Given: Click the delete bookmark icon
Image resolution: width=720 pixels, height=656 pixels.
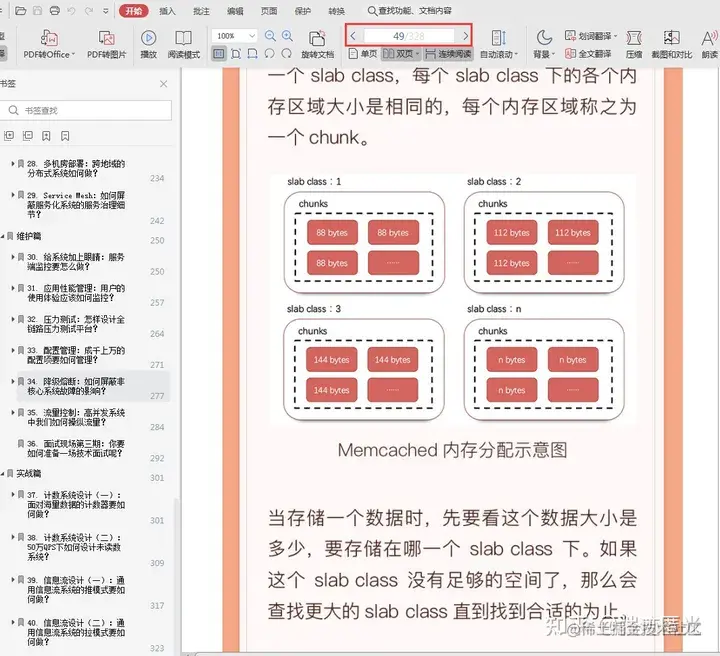Looking at the screenshot, I should (x=65, y=136).
